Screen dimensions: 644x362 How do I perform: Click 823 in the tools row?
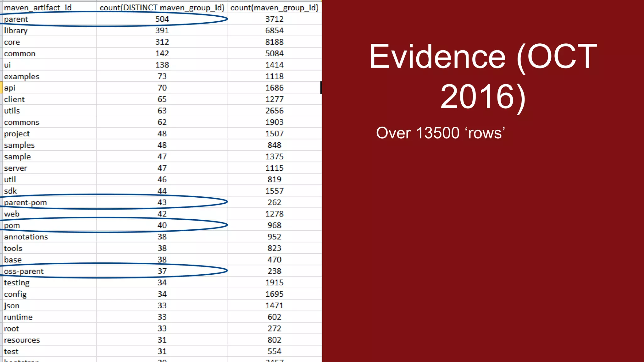pos(274,248)
